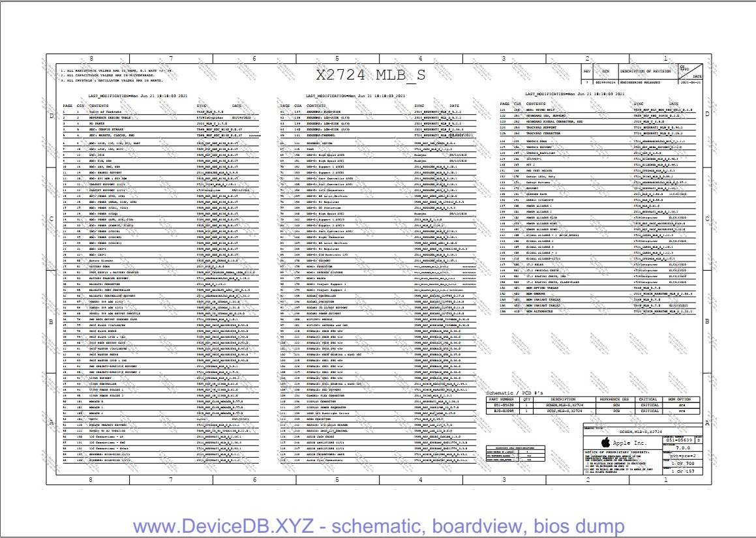Click grid column 8 label at top
The image size is (756, 538).
pos(90,59)
